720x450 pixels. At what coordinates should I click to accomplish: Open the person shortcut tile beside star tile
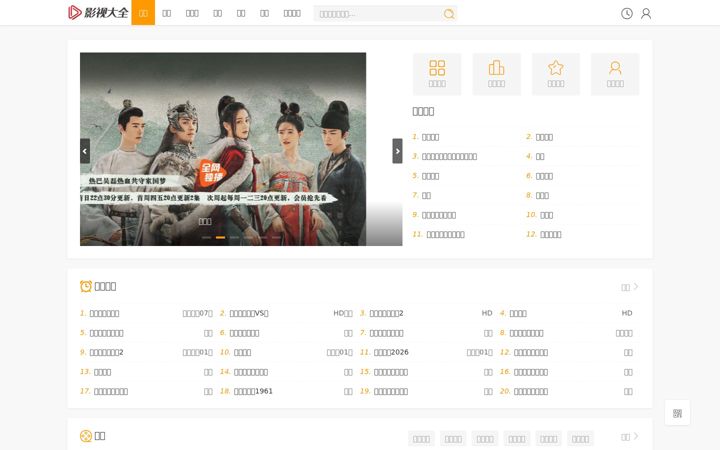click(615, 74)
